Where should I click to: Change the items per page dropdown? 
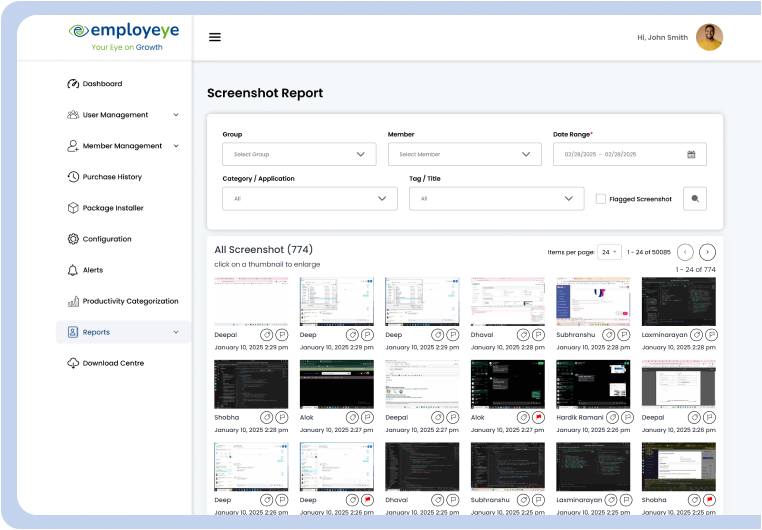tap(609, 252)
